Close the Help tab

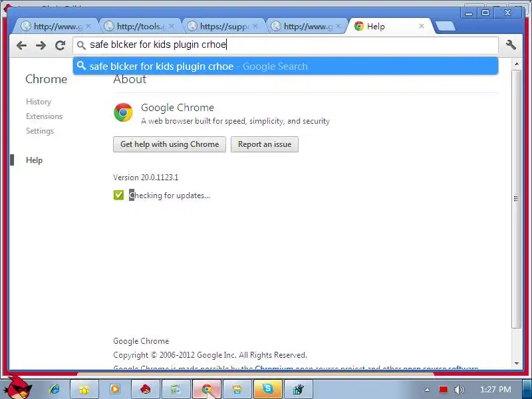422,26
